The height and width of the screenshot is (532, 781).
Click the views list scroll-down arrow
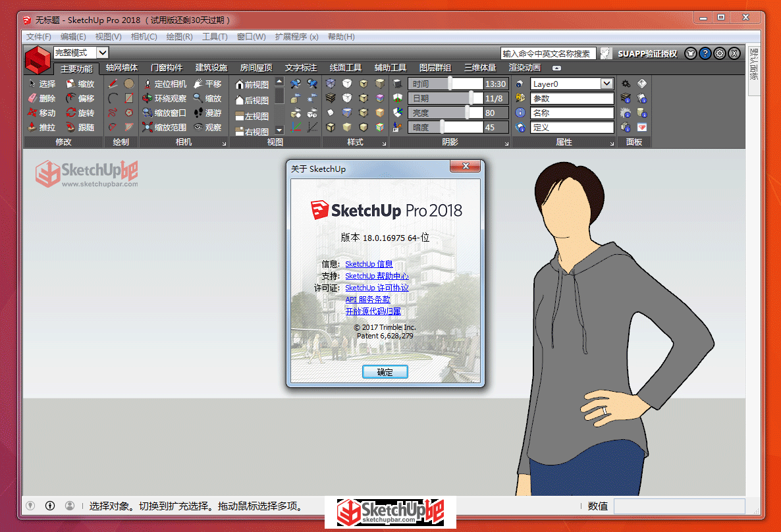(279, 130)
